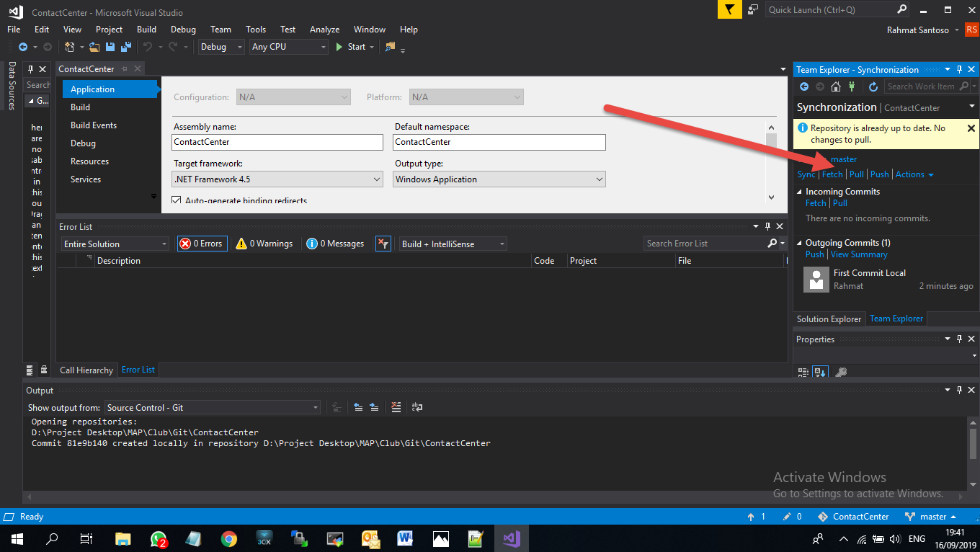Click the error list filter icon

[x=383, y=244]
